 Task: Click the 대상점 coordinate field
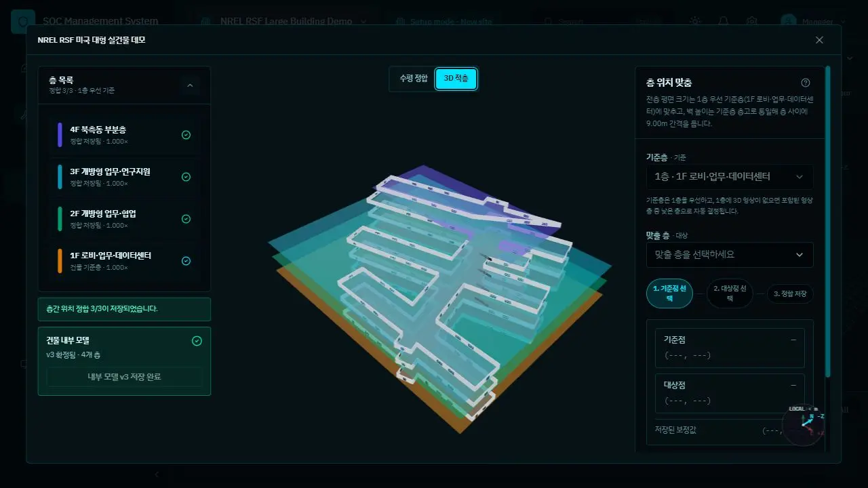pyautogui.click(x=730, y=393)
